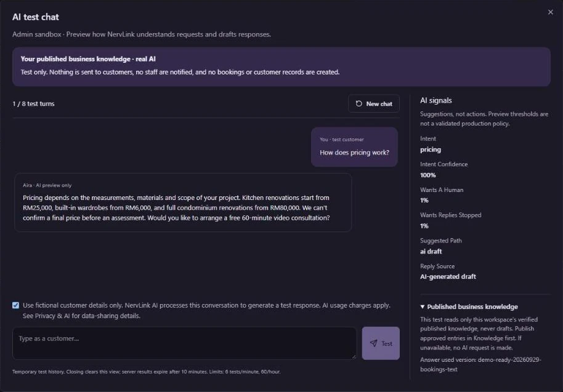Click the Suggested Path 'ai draft' value
The width and height of the screenshot is (563, 392).
[431, 252]
